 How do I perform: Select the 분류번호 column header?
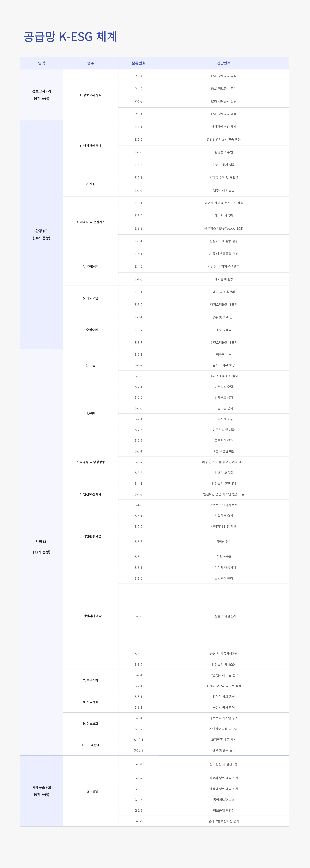click(138, 63)
